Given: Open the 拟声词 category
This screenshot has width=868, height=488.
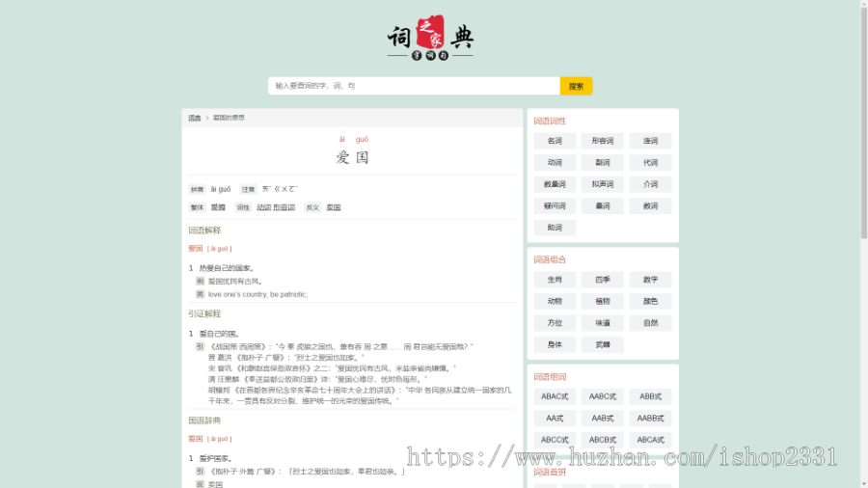Looking at the screenshot, I should tap(602, 184).
